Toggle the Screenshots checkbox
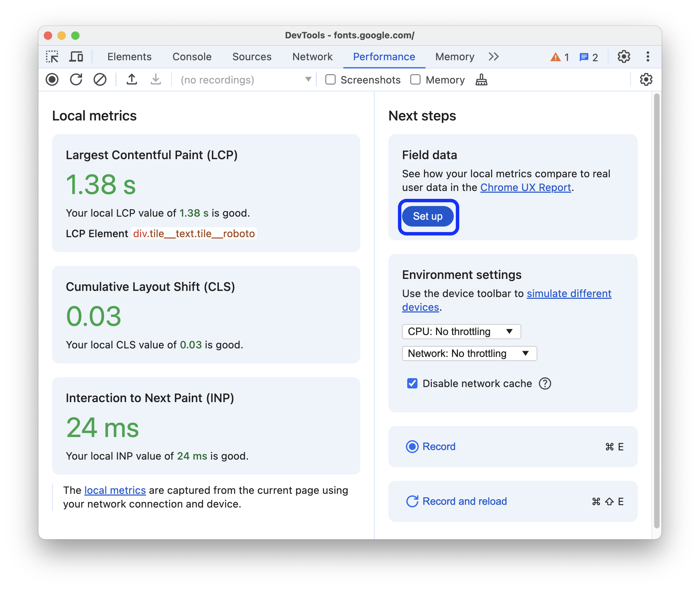700x590 pixels. [x=330, y=80]
